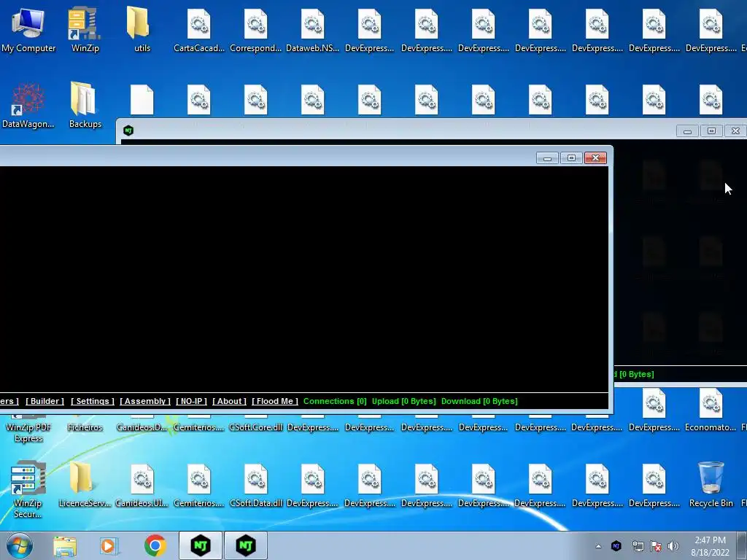Click the Connections [0] status text
The width and height of the screenshot is (747, 560).
[x=335, y=401]
